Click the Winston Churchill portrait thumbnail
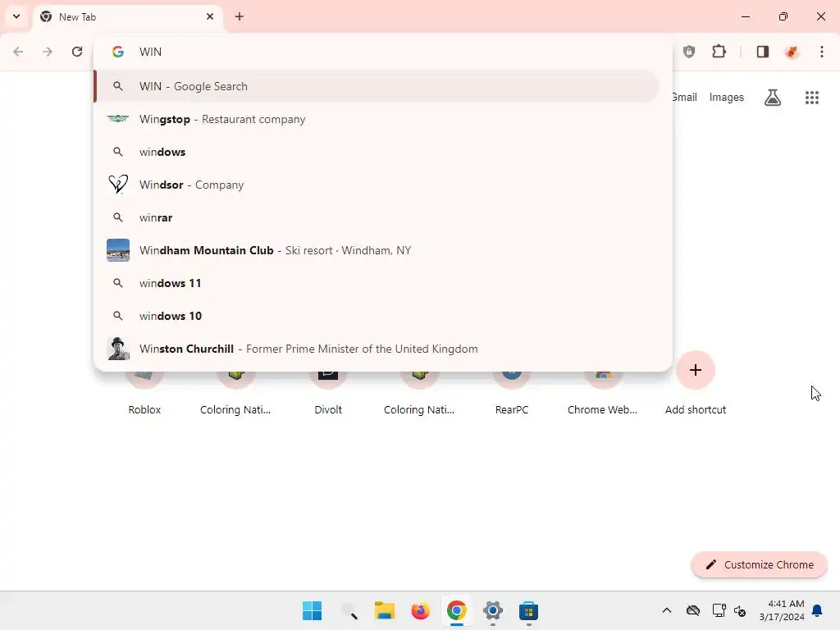840x630 pixels. 118,349
